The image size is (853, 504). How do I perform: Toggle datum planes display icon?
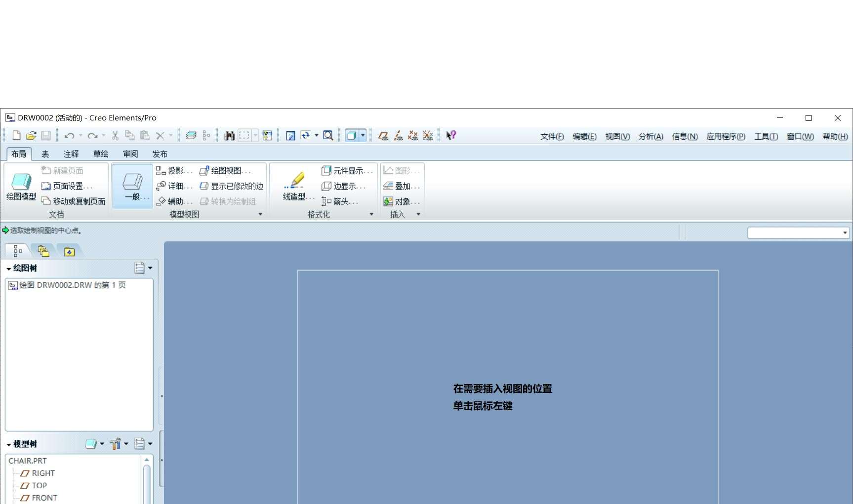[383, 135]
